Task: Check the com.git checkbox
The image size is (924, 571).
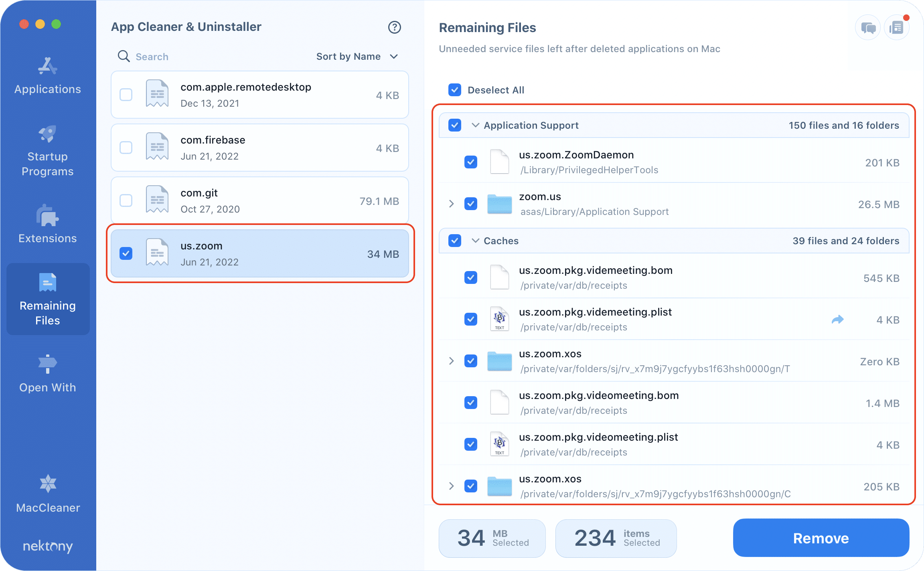Action: 126,200
